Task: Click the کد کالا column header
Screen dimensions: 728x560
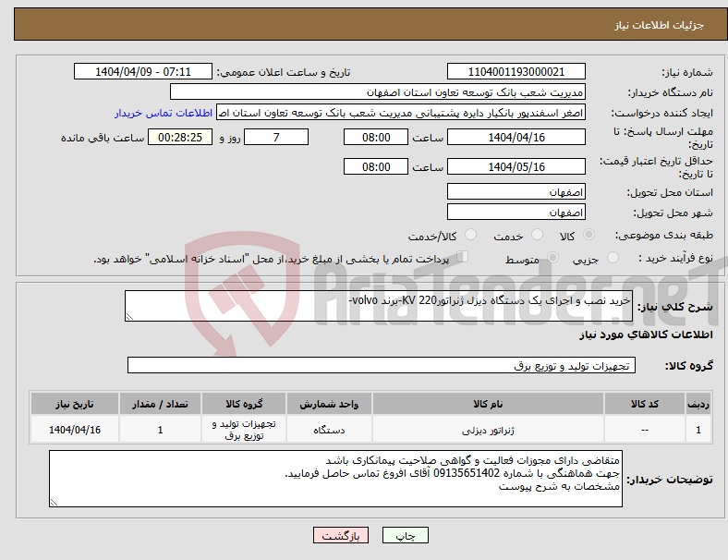Action: click(645, 404)
